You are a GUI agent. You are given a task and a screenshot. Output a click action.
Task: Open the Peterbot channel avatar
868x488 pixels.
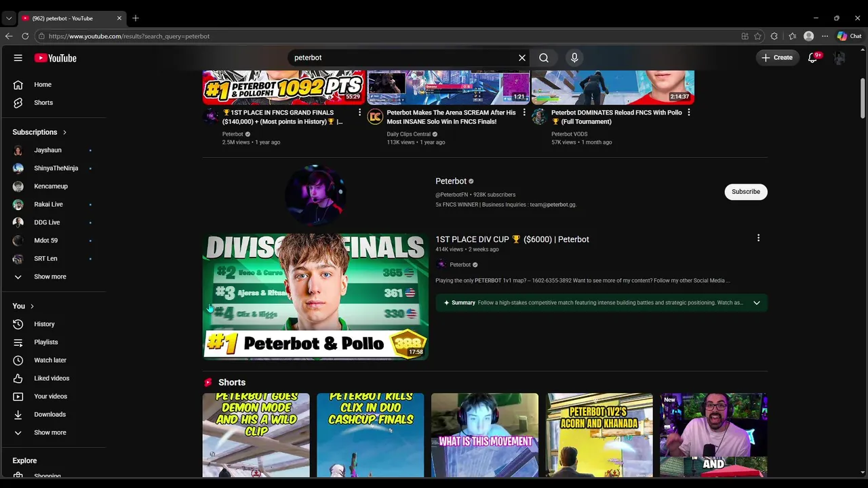315,195
